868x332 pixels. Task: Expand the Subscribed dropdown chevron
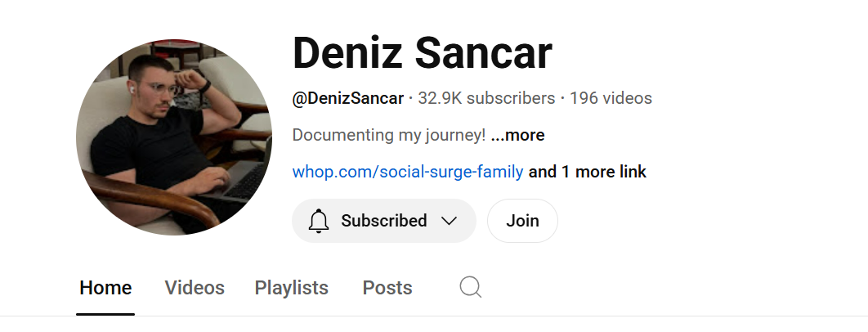coord(449,221)
